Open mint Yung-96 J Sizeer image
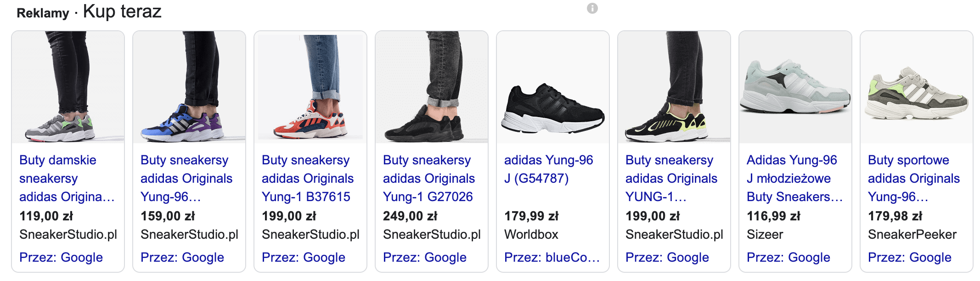980x281 pixels. coord(795,87)
